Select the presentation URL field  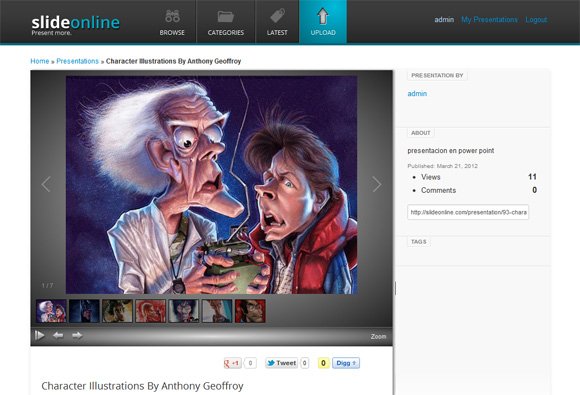point(468,212)
